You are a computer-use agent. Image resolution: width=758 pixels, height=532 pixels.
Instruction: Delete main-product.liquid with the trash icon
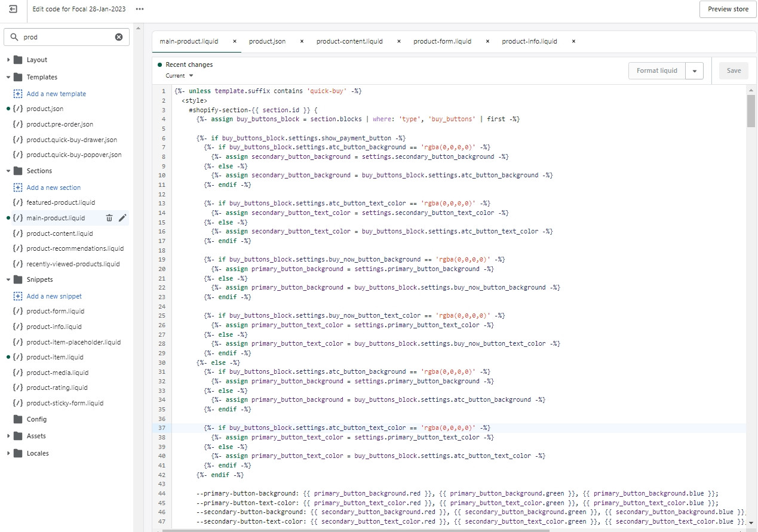[109, 218]
